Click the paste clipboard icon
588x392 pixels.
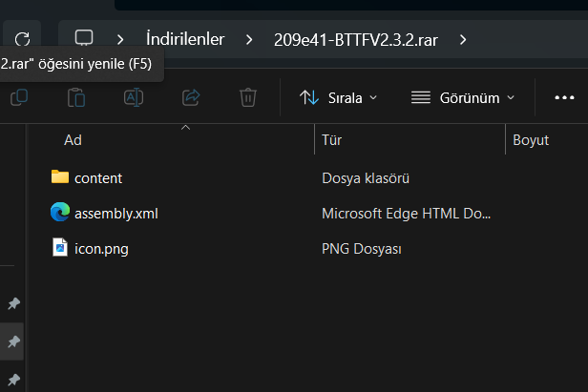(x=76, y=97)
